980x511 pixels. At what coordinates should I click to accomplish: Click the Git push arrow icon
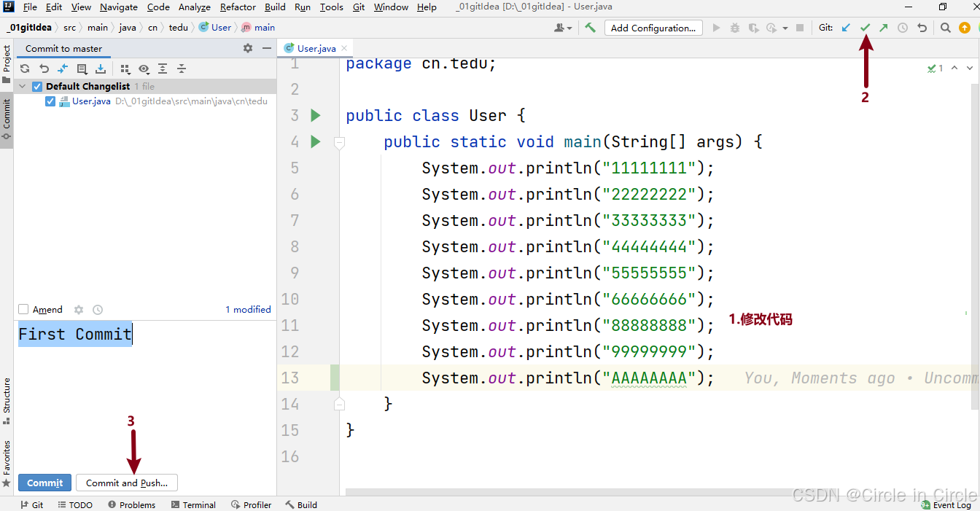pos(883,28)
